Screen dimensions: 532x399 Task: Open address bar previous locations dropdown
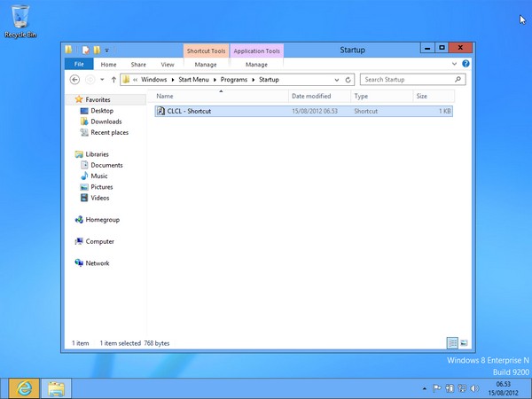click(337, 80)
